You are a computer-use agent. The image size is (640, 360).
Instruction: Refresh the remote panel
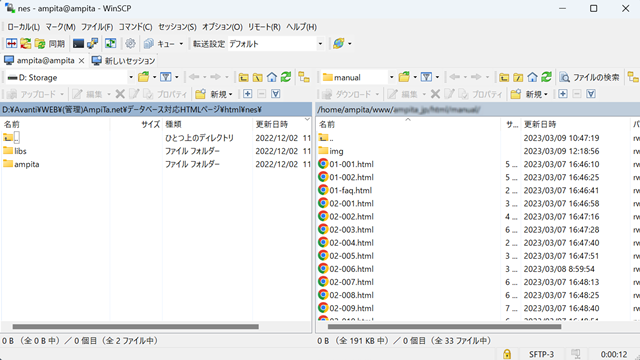coord(546,77)
